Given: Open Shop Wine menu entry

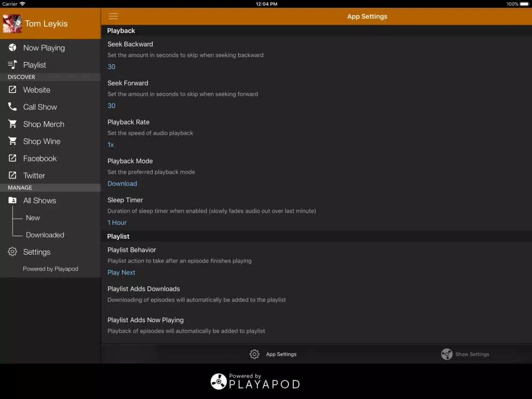Looking at the screenshot, I should tap(50, 141).
